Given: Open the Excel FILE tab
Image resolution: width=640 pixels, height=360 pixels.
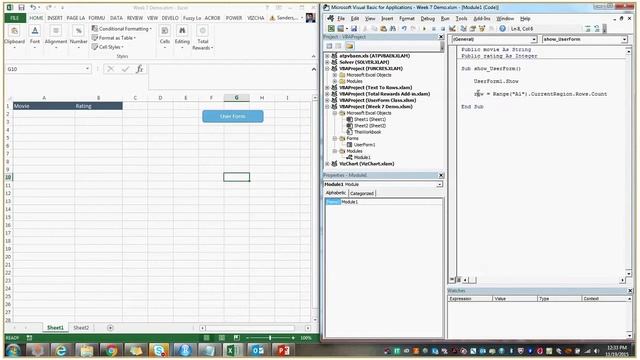Looking at the screenshot, I should click(x=15, y=18).
